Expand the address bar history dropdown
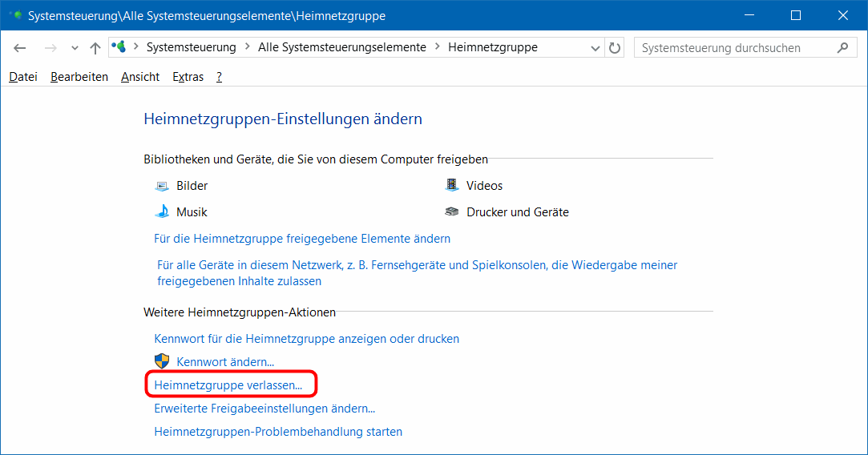 pos(595,48)
